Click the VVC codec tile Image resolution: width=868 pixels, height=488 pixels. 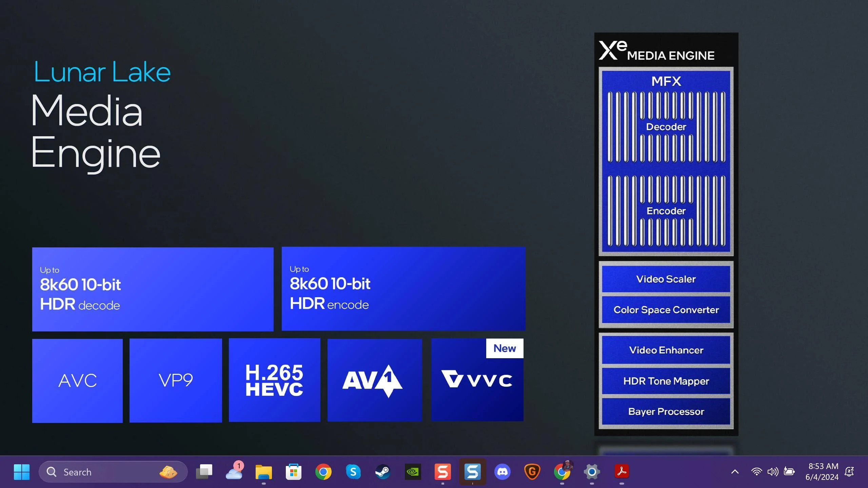477,380
